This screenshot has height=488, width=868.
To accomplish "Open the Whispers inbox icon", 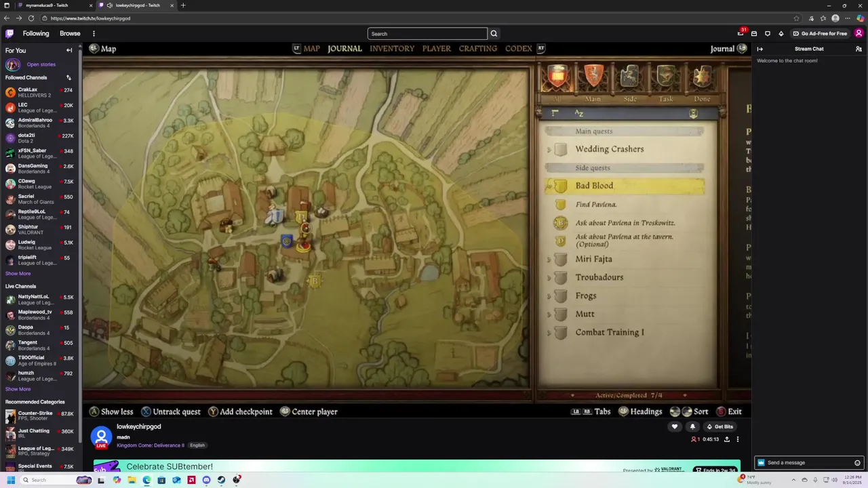I will point(754,33).
